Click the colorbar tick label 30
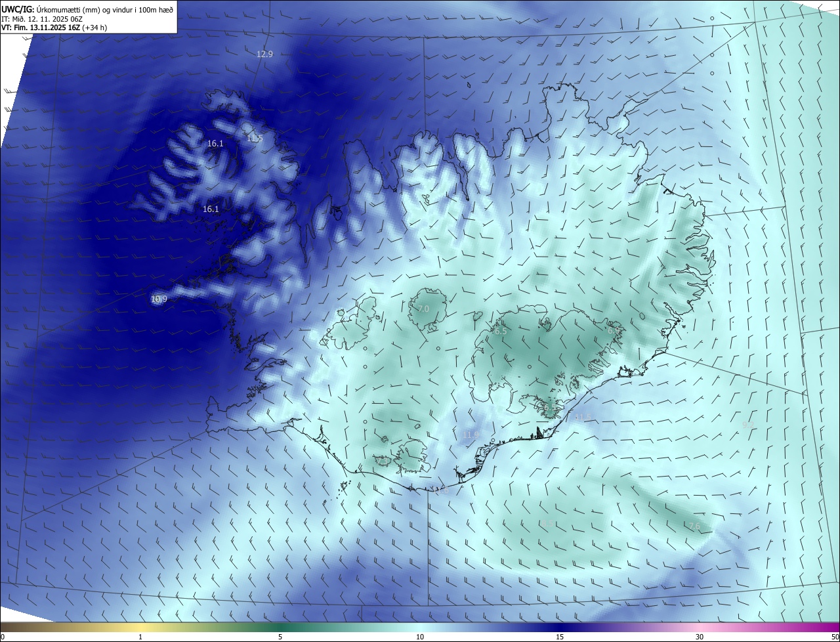The image size is (840, 642). (x=700, y=637)
